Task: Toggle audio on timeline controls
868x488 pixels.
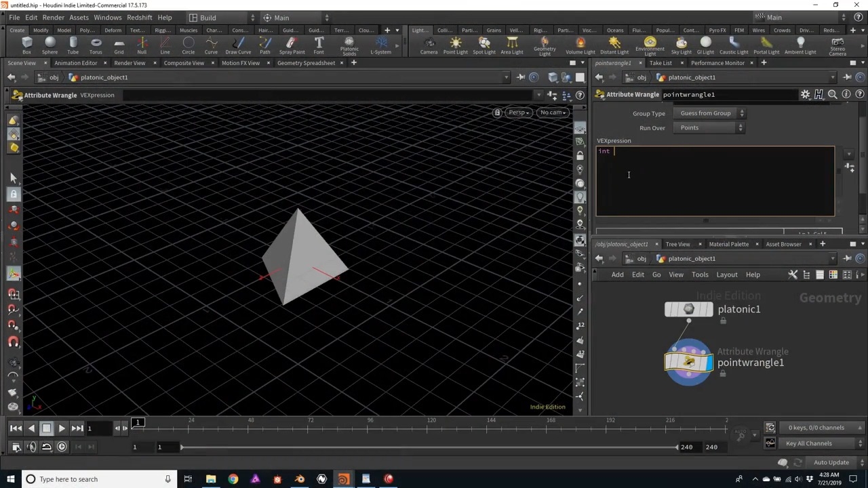Action: 31,447
